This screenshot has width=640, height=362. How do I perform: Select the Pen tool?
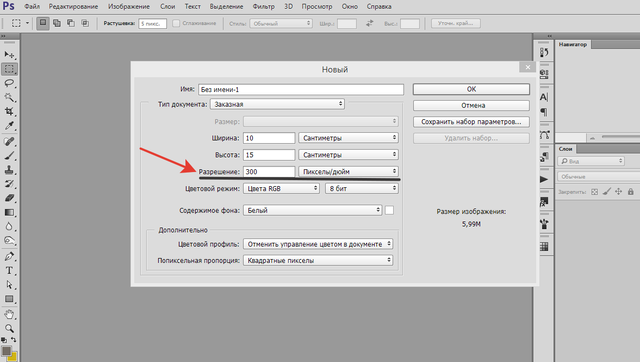point(9,256)
